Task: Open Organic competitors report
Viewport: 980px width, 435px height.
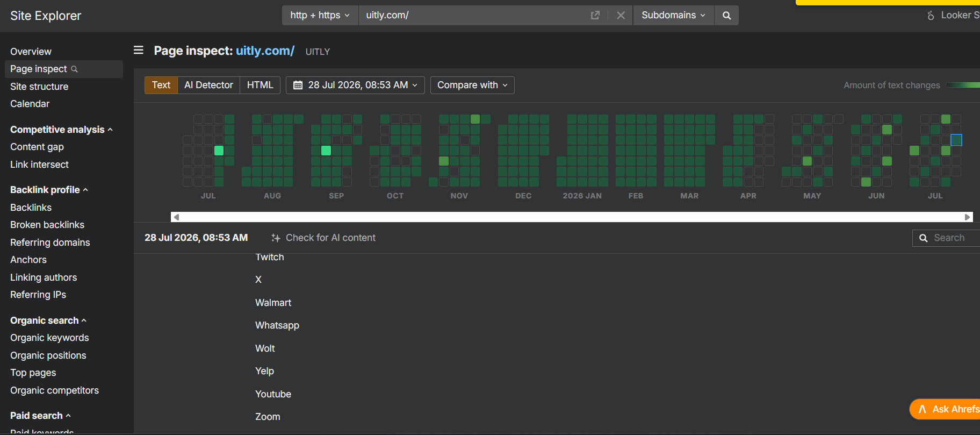Action: tap(54, 390)
